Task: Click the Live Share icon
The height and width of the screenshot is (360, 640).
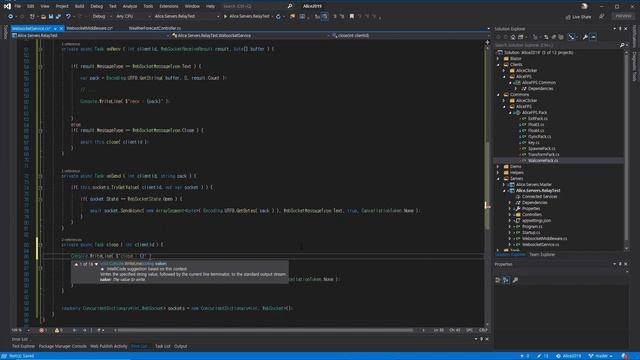Action: pos(568,17)
